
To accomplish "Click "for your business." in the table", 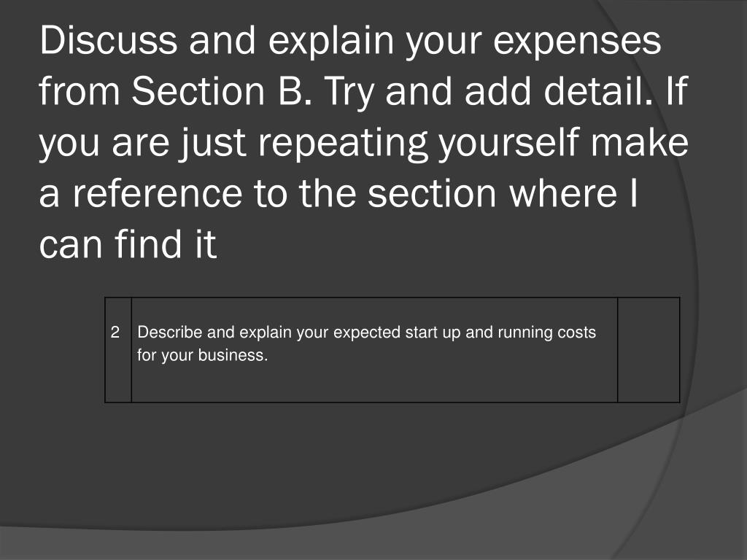I will click(x=203, y=356).
